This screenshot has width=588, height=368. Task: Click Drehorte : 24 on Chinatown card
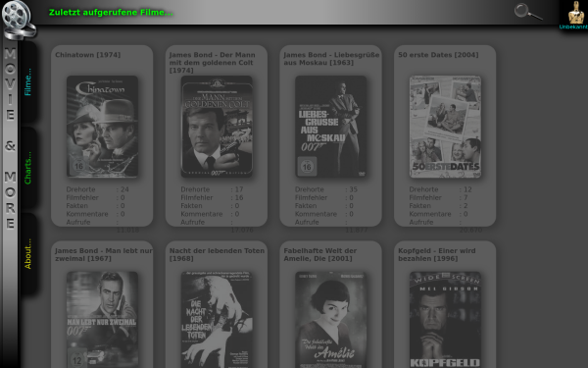[x=97, y=189]
